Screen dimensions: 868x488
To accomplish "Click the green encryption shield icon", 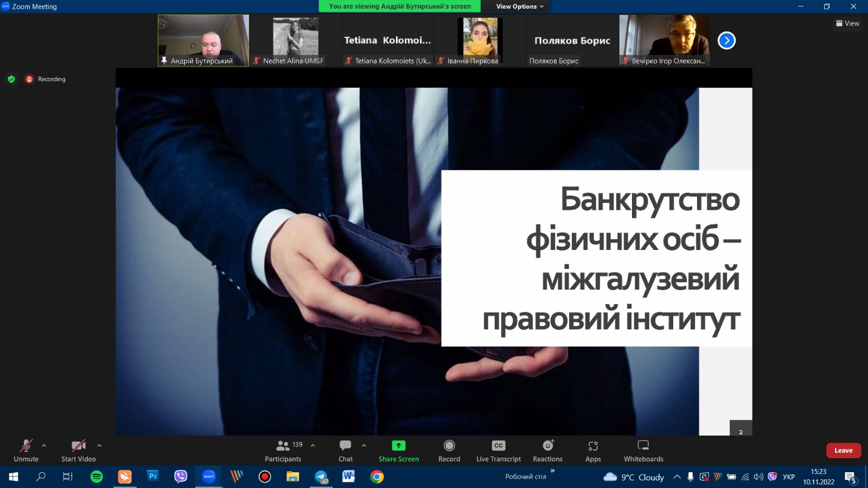I will coord(11,79).
